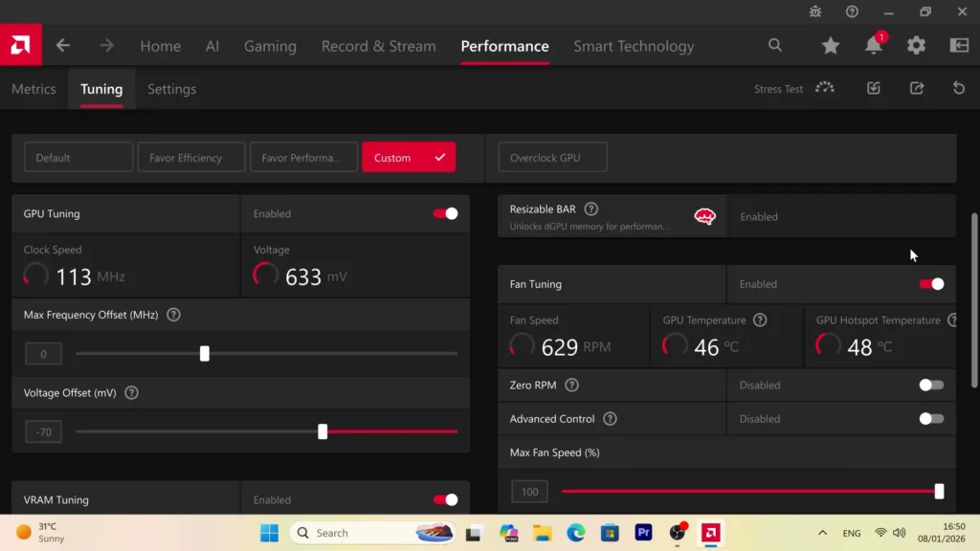This screenshot has width=980, height=551.
Task: Show help for GPU Temperature
Action: click(759, 320)
